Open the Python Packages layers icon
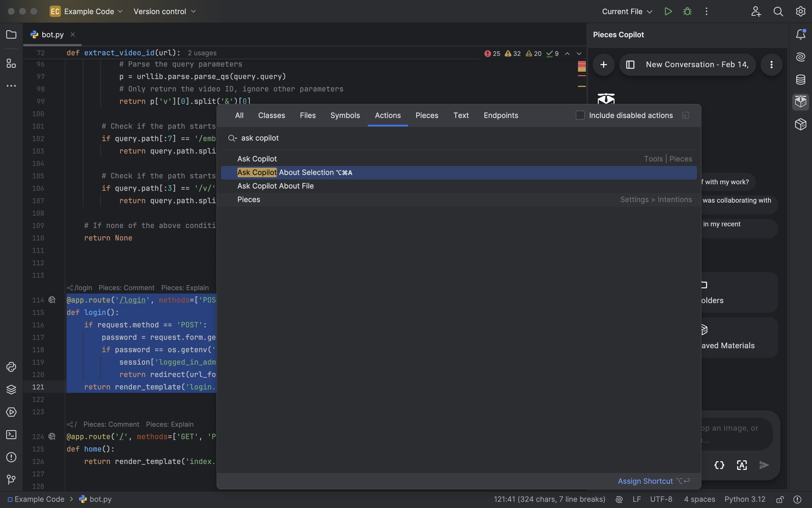The width and height of the screenshot is (812, 508). (x=11, y=389)
